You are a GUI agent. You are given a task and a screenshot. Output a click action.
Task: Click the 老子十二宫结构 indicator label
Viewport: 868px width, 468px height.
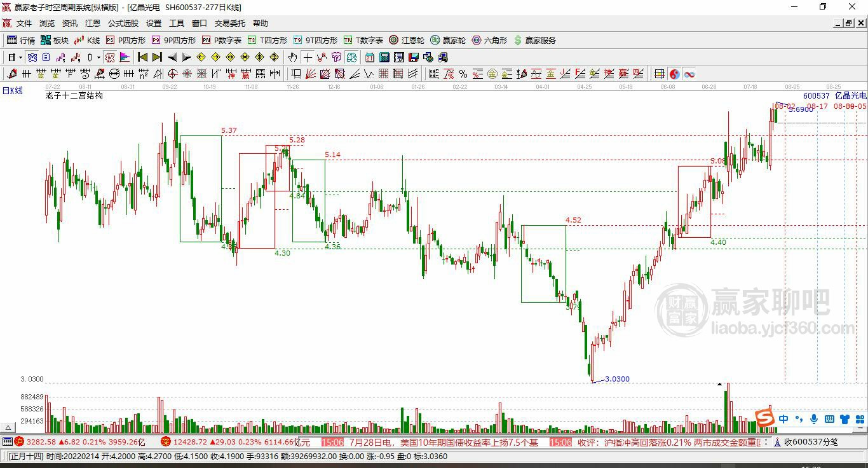point(74,96)
